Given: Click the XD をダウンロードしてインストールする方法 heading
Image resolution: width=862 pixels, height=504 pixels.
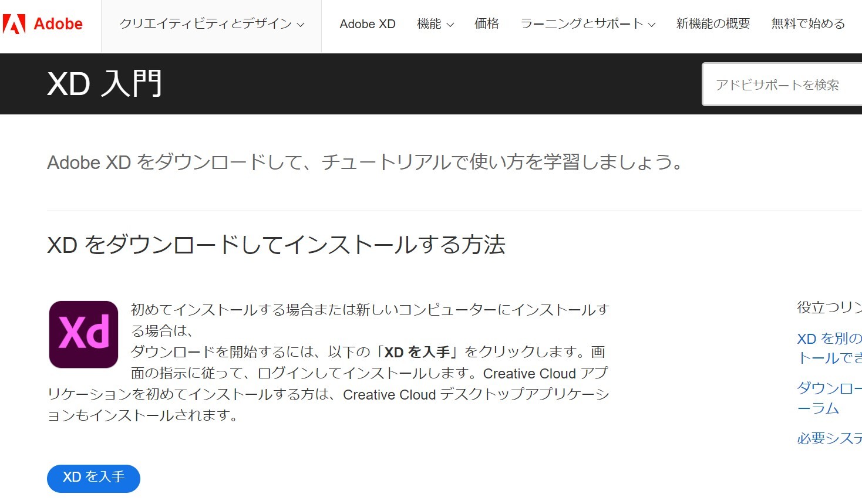Looking at the screenshot, I should click(x=276, y=245).
